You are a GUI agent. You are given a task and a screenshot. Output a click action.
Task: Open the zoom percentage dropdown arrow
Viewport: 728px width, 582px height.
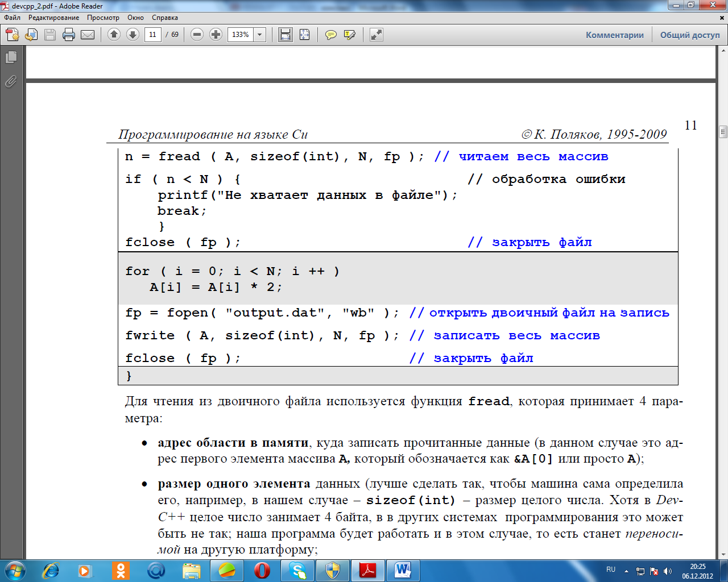coord(260,35)
